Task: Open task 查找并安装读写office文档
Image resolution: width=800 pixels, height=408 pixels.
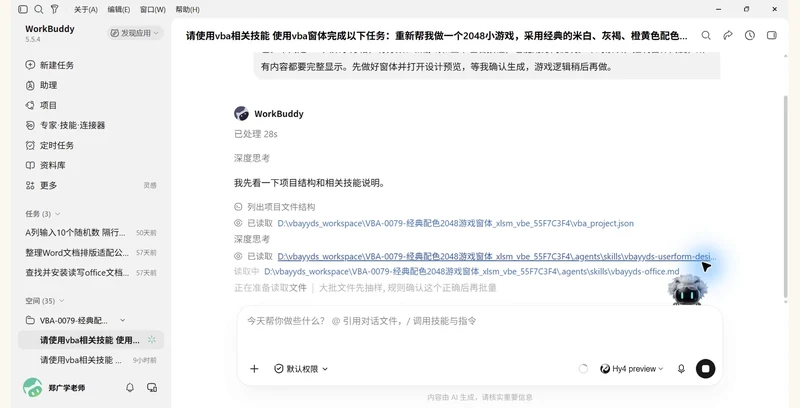Action: coord(91,272)
